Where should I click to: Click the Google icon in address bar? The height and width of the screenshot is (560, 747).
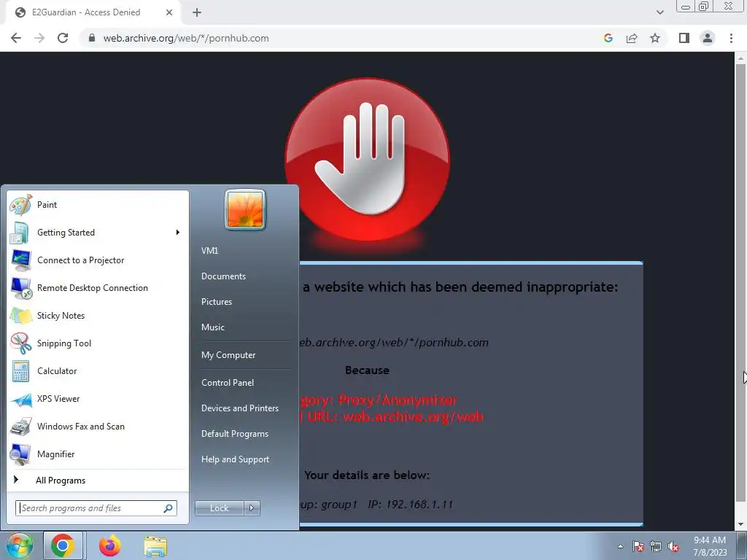pos(608,38)
